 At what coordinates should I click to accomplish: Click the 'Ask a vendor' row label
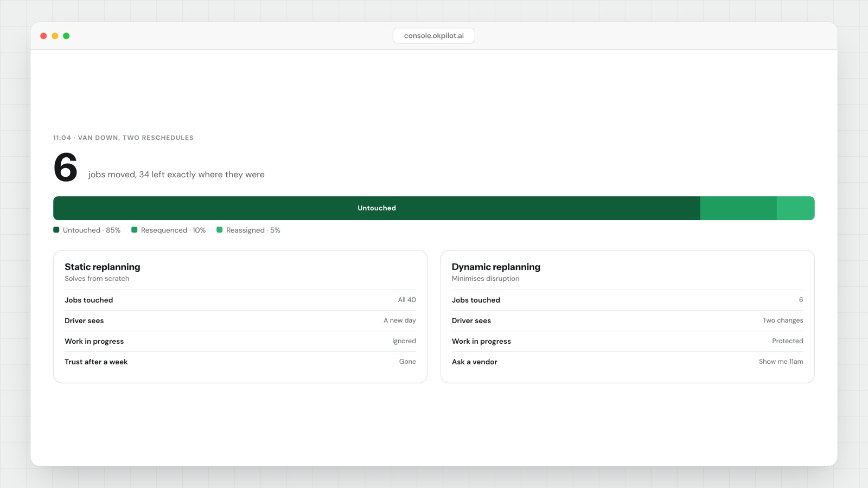475,362
